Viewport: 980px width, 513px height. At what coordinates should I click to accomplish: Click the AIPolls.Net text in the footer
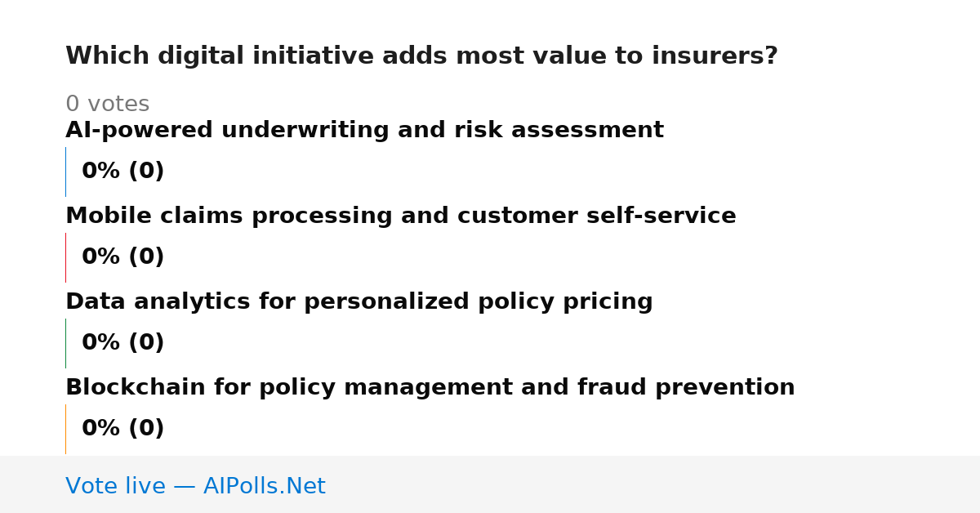point(264,486)
